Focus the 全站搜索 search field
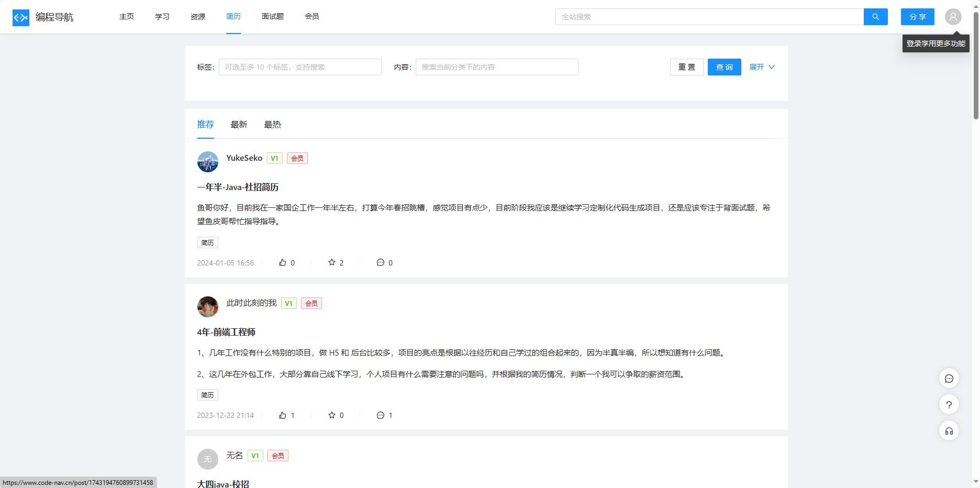This screenshot has height=488, width=980. [x=709, y=17]
